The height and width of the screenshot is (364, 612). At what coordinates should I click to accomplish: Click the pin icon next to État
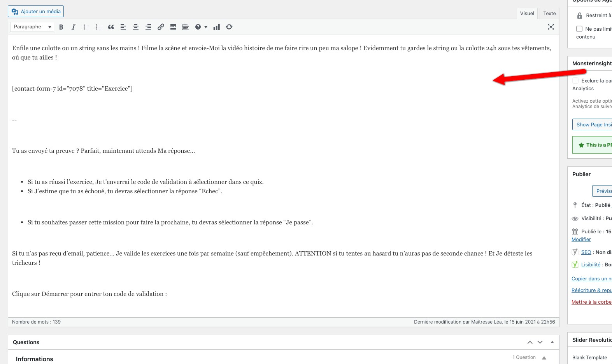[x=575, y=205]
